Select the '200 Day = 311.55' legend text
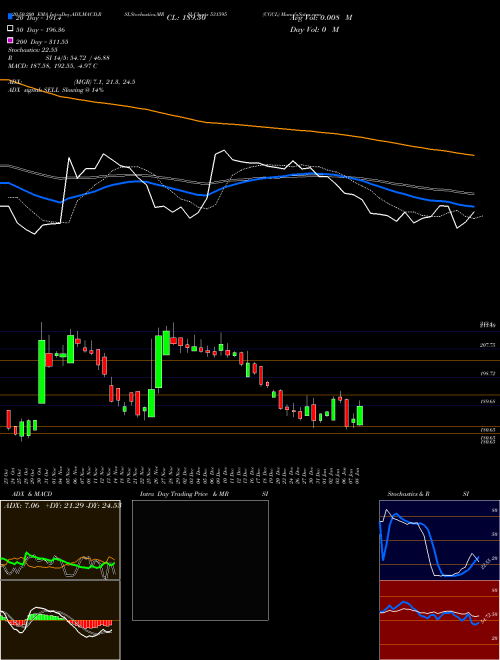The height and width of the screenshot is (660, 500). 42,42
